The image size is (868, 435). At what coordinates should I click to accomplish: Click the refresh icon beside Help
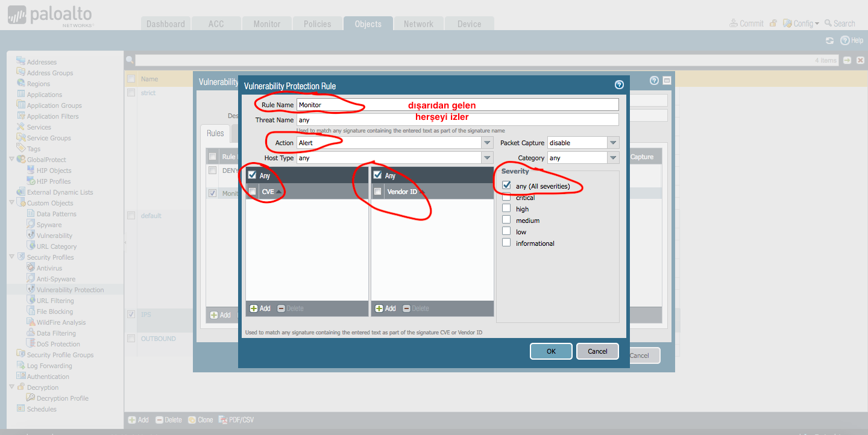[830, 40]
